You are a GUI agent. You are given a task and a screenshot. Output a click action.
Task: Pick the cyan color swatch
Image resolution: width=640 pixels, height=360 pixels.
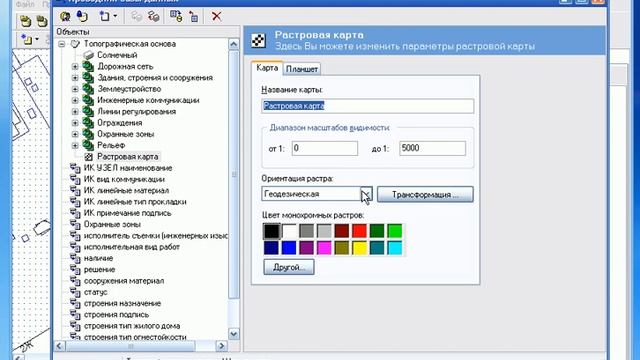coord(395,248)
